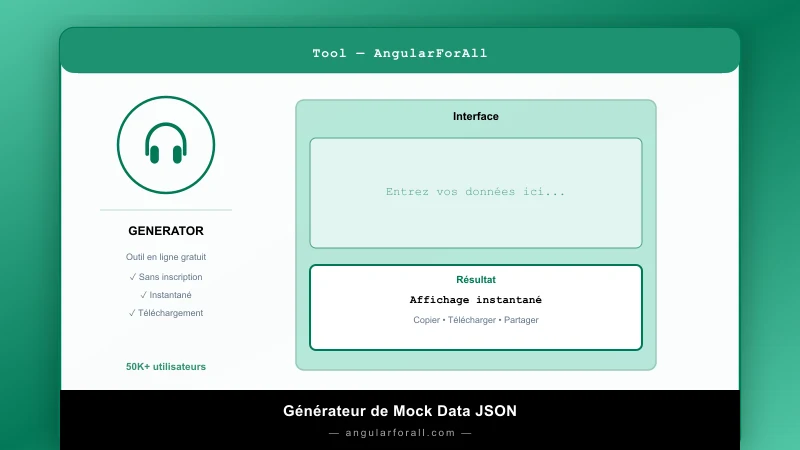Click the headphones icon in the circle

[x=166, y=143]
